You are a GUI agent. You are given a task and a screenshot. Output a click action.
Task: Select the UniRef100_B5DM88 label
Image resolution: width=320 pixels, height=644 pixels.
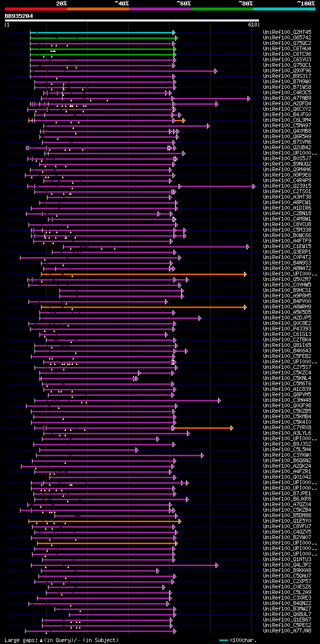pyautogui.click(x=287, y=516)
